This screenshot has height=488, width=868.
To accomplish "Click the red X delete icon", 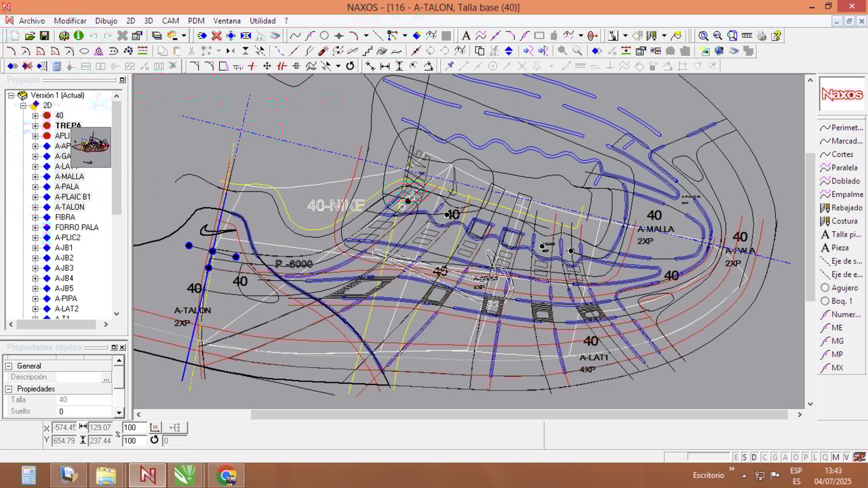I will (x=216, y=36).
